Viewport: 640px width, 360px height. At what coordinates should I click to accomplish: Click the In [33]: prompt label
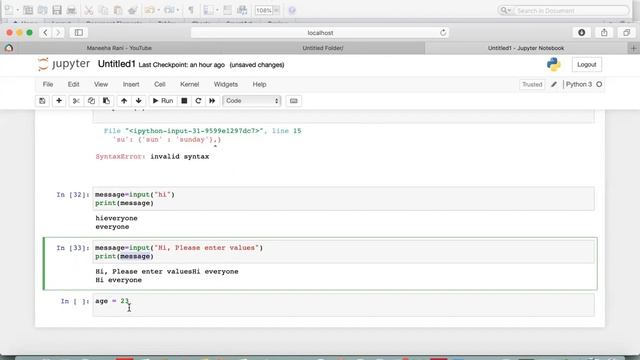[x=73, y=248]
